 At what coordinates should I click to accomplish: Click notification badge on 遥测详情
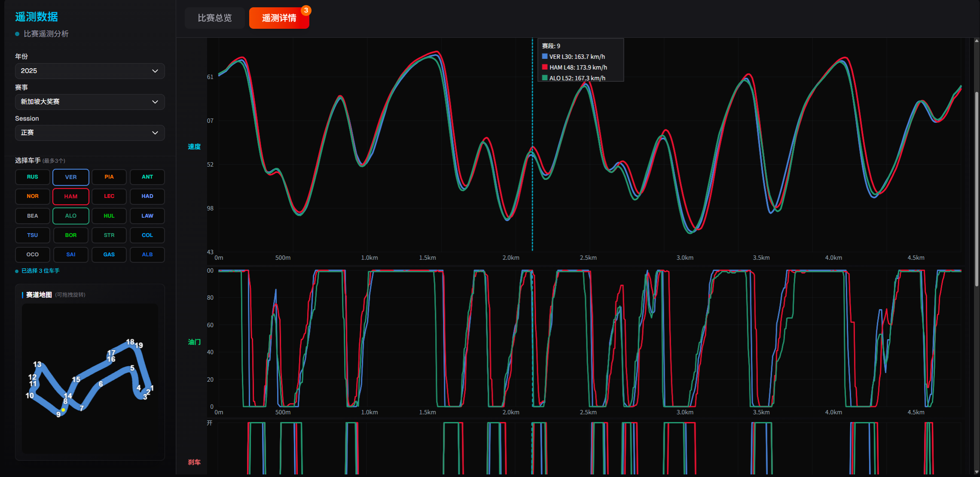306,10
